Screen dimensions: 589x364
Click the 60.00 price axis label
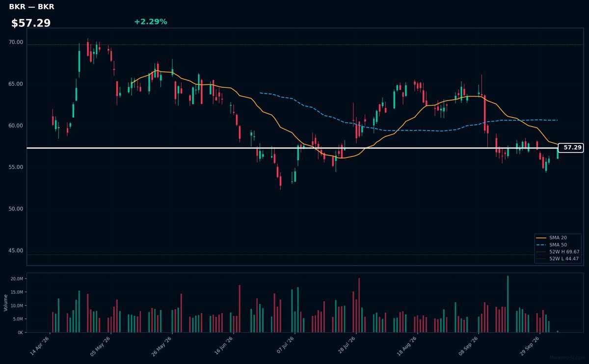click(16, 126)
